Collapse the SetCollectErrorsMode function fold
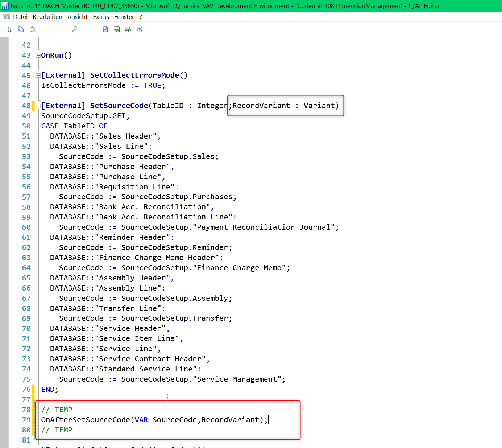Image resolution: width=502 pixels, height=448 pixels. tap(38, 75)
